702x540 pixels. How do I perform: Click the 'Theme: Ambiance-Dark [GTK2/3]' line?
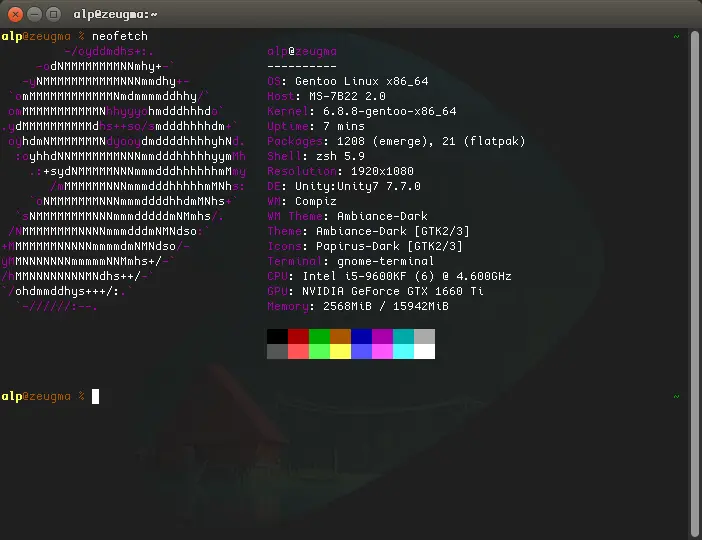[x=368, y=231]
